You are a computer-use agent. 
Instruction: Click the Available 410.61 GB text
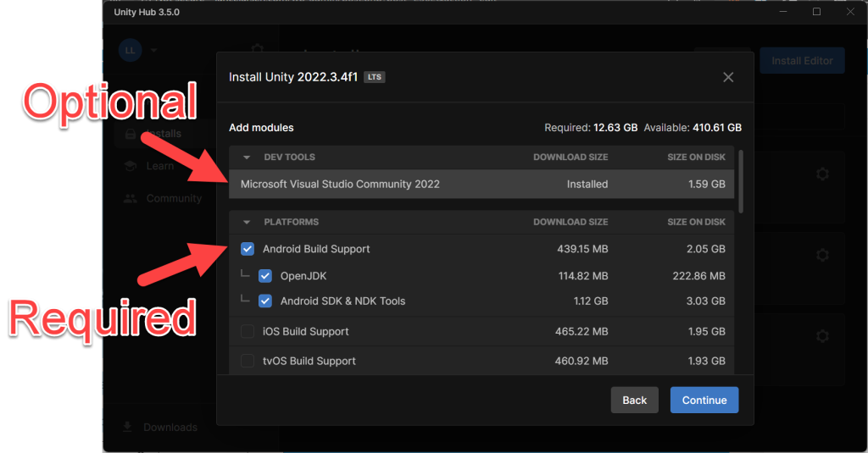(693, 128)
